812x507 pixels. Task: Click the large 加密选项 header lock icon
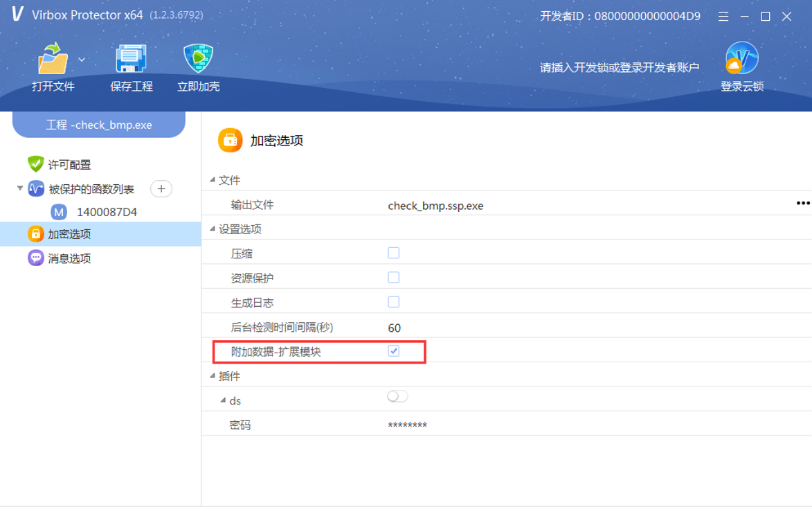click(x=230, y=140)
